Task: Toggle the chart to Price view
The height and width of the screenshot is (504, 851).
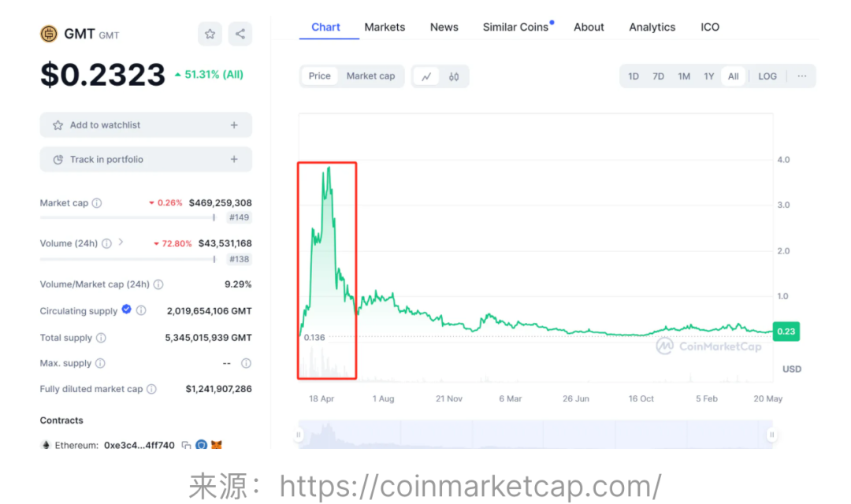Action: [320, 76]
